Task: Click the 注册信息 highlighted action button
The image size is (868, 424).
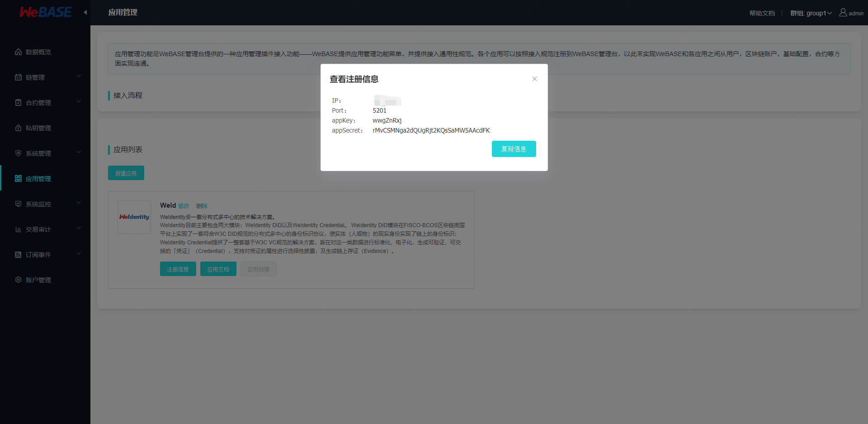Action: (x=178, y=269)
